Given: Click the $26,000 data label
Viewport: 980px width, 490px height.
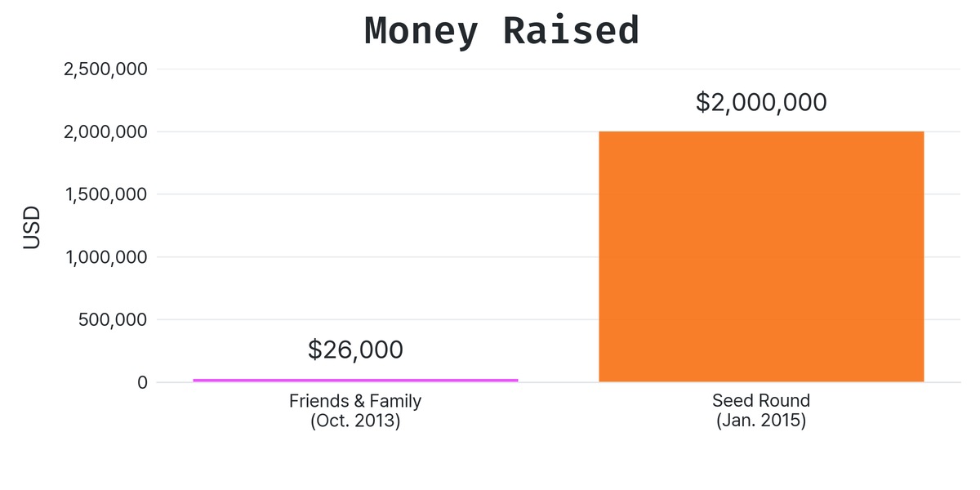Looking at the screenshot, I should (x=355, y=350).
